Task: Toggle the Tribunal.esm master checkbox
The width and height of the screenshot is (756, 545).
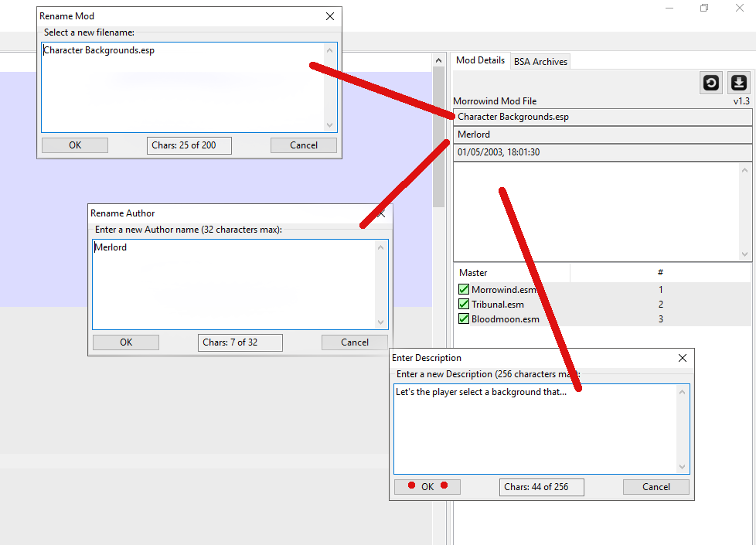Action: (464, 305)
